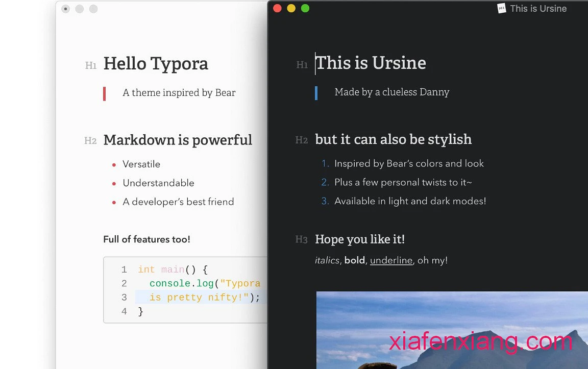
Task: Click the H1 marker beside Hello Typora
Action: (x=91, y=65)
